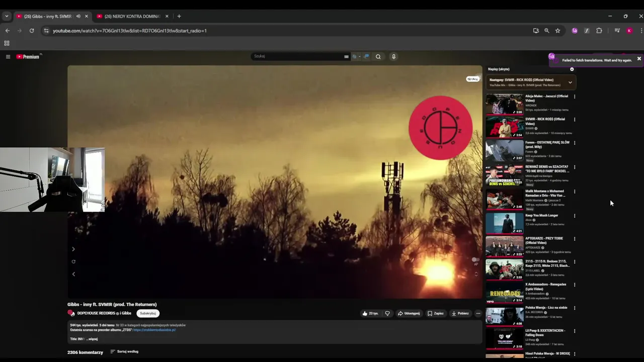Screen dimensions: 644x362
Task: Click the right chevron overlay on video
Action: [73, 249]
